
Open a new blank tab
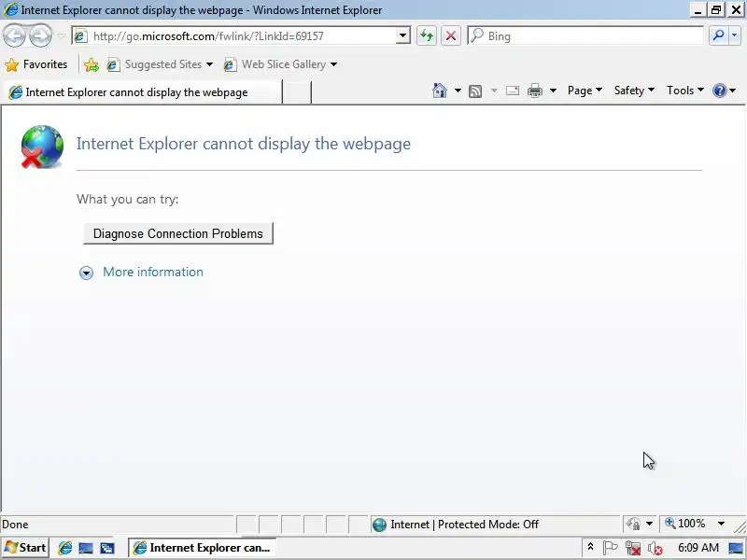coord(297,92)
